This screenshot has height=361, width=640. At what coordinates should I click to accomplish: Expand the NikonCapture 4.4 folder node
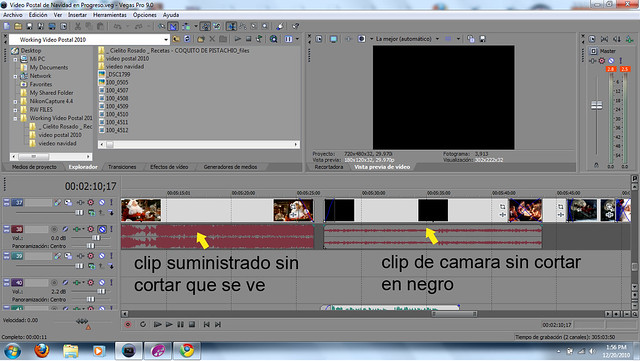pos(16,102)
